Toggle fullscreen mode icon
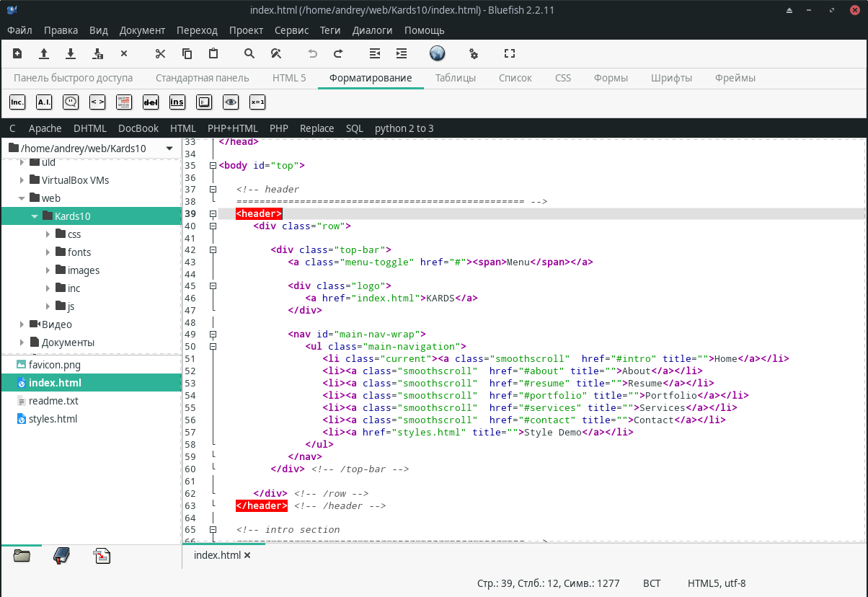The height and width of the screenshot is (597, 868). (510, 53)
